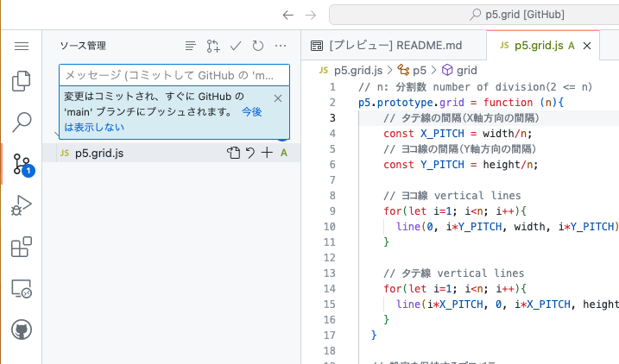Stage changes for p5.grid.js with plus
This screenshot has width=619, height=364.
click(267, 153)
